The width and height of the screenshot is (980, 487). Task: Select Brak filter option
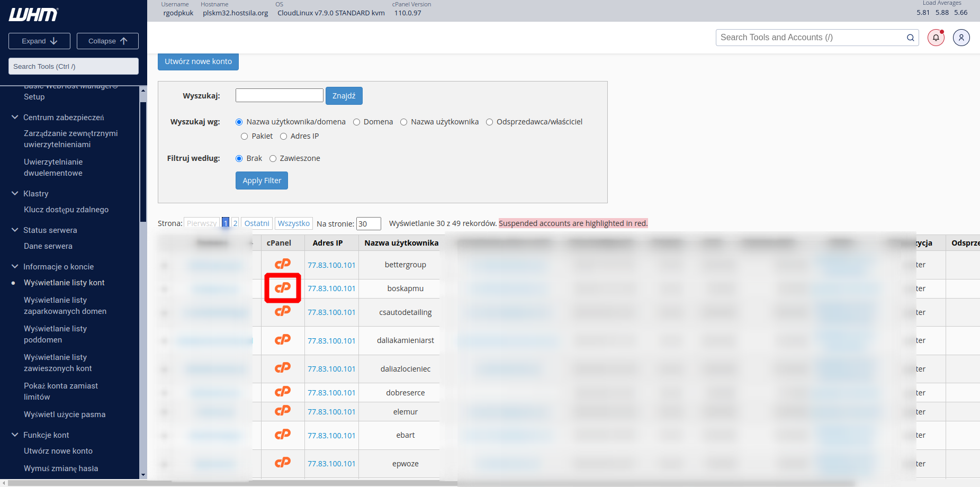[239, 158]
